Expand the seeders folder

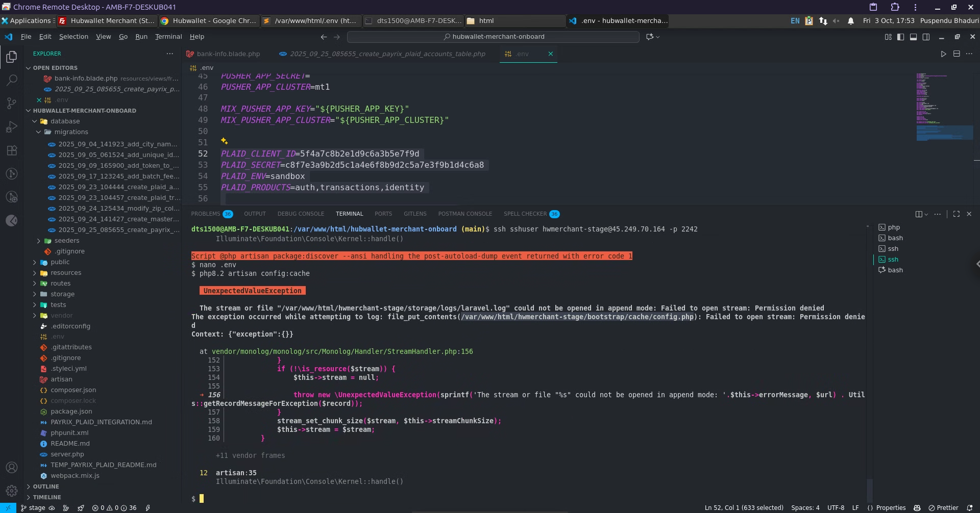pos(67,241)
